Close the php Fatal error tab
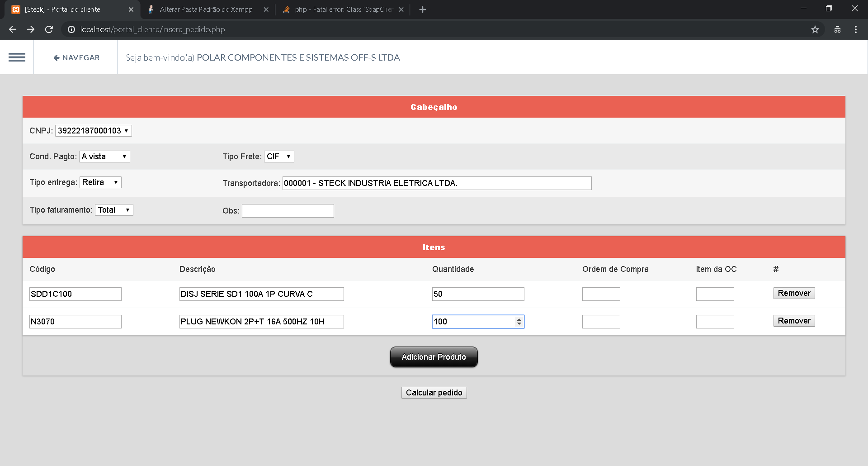The height and width of the screenshot is (466, 868). 401,10
